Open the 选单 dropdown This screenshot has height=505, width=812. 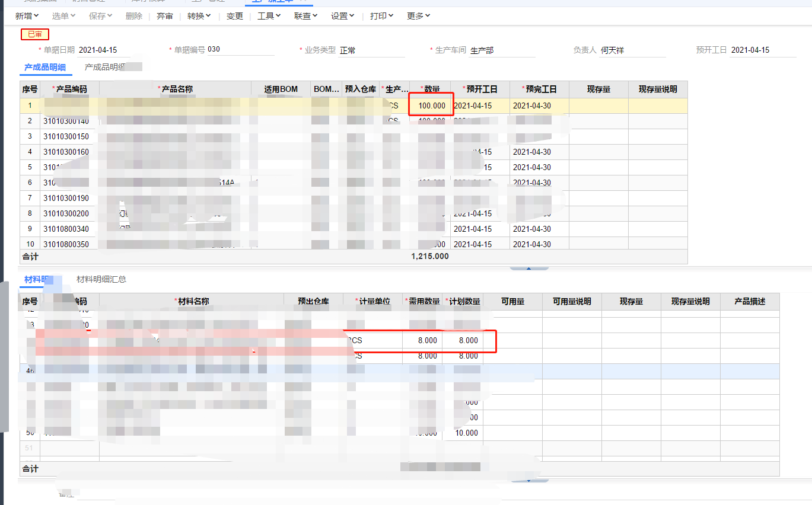[x=63, y=16]
